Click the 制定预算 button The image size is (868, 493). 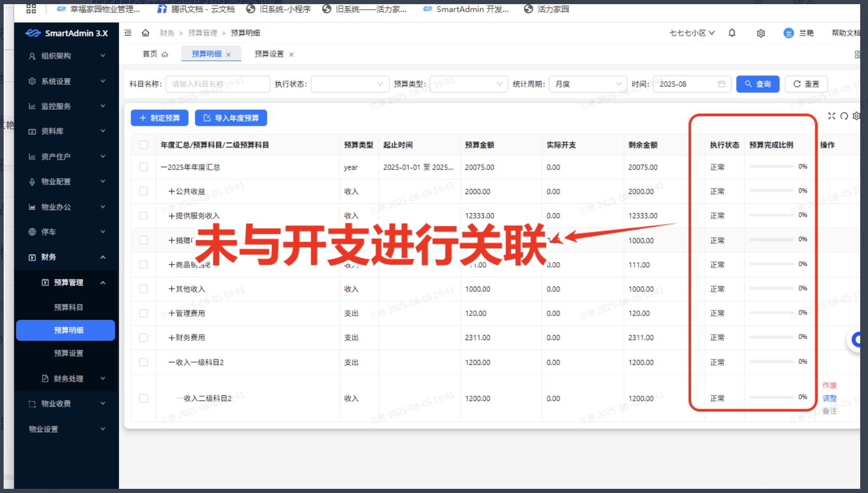[x=159, y=118]
